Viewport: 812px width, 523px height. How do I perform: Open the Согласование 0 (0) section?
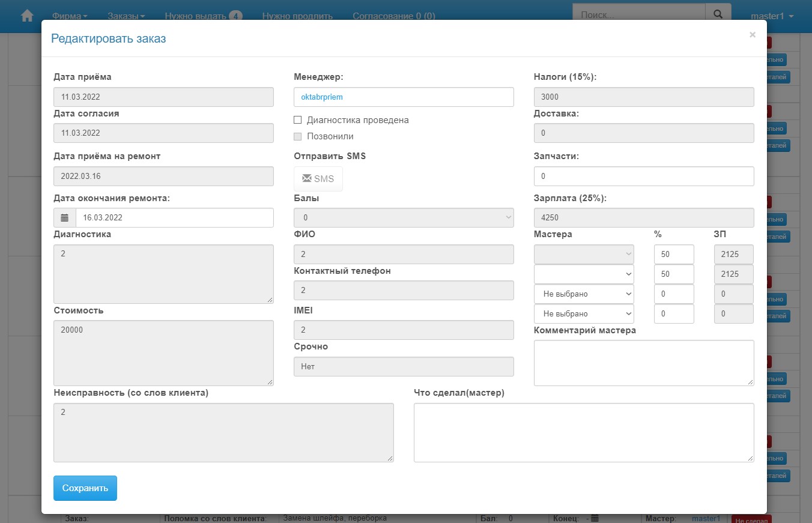point(394,16)
